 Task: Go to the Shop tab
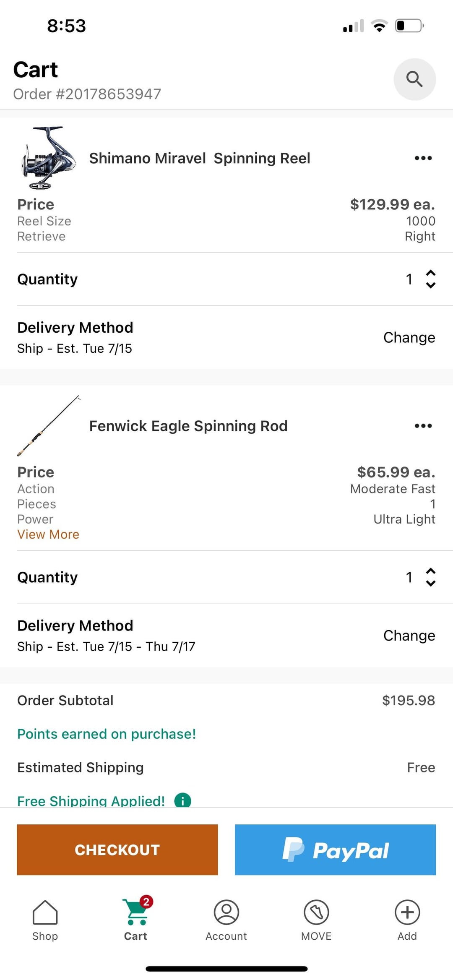point(45,920)
